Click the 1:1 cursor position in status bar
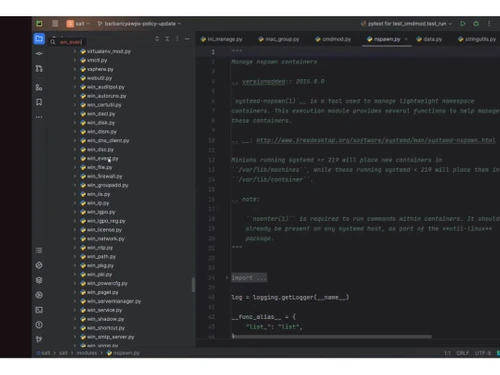This screenshot has width=500, height=375. [x=447, y=353]
